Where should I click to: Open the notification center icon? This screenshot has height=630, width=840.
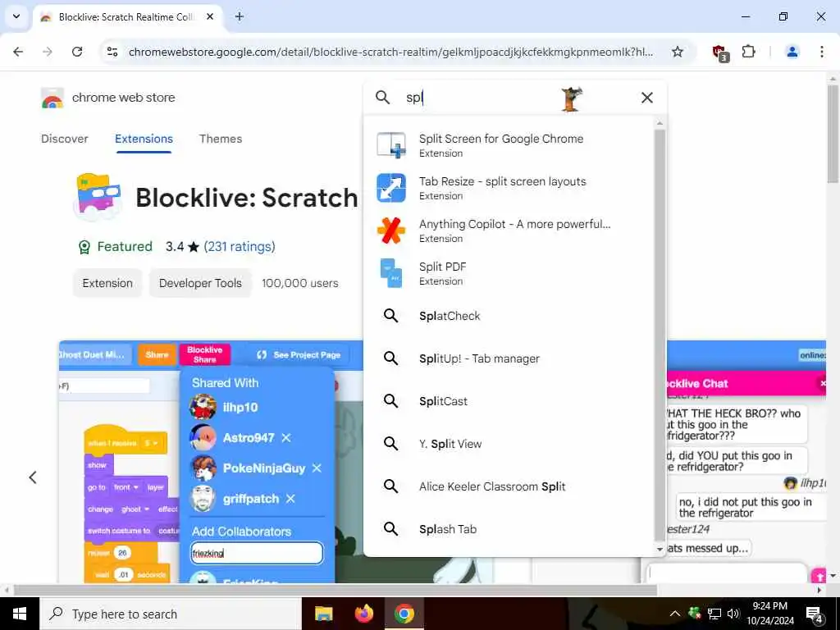pos(815,614)
